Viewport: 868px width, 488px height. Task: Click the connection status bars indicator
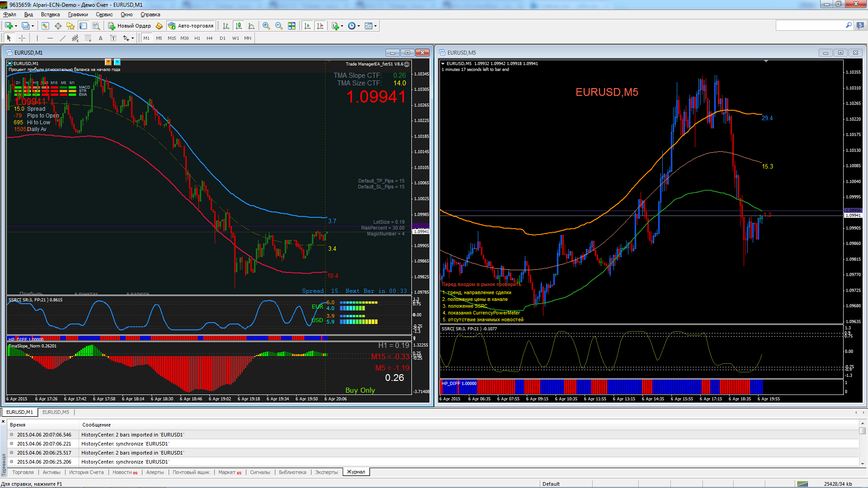[802, 483]
